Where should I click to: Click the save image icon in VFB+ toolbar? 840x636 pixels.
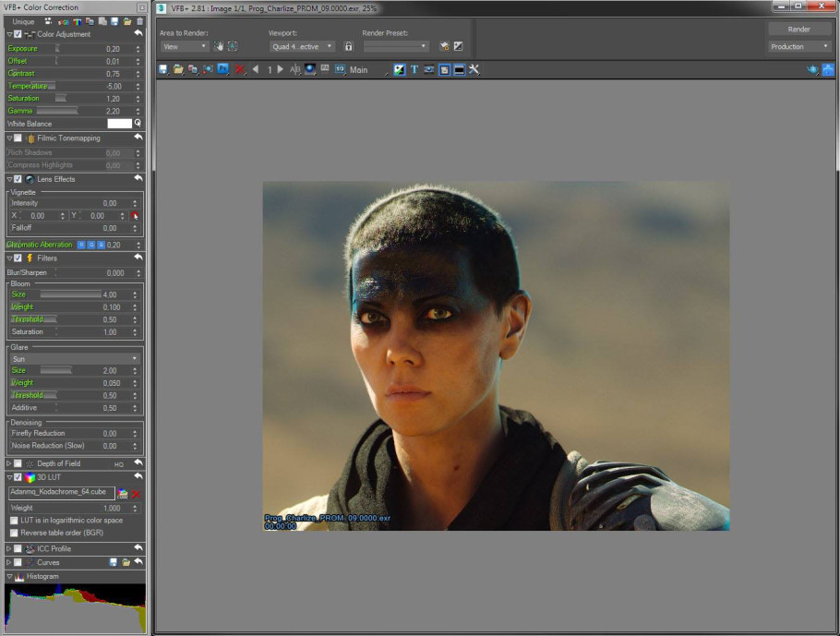[163, 69]
